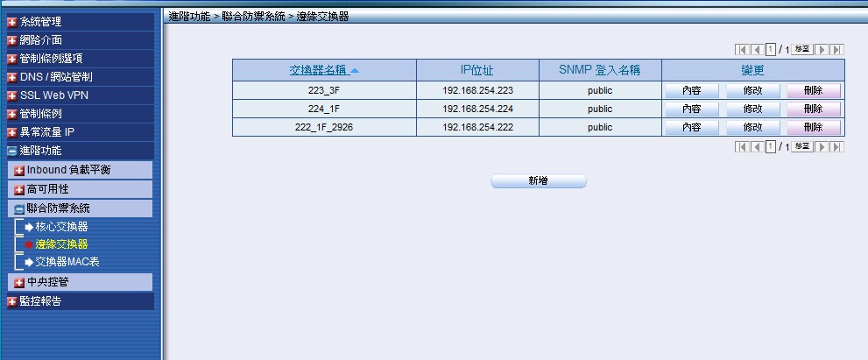The image size is (868, 360).
Task: Go to first page in top pager
Action: pos(741,50)
